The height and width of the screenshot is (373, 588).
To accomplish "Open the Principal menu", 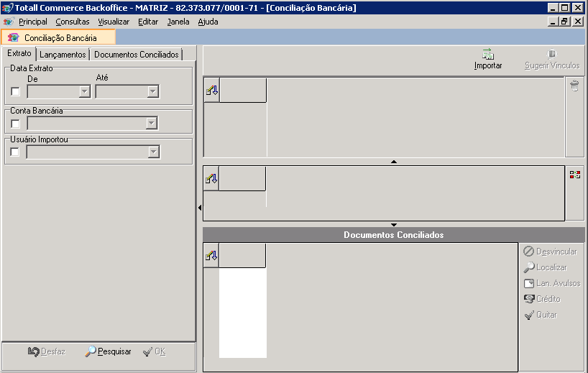I will click(33, 22).
